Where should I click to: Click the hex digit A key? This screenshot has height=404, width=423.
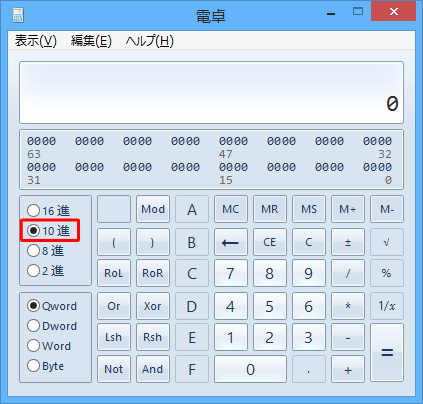[192, 209]
